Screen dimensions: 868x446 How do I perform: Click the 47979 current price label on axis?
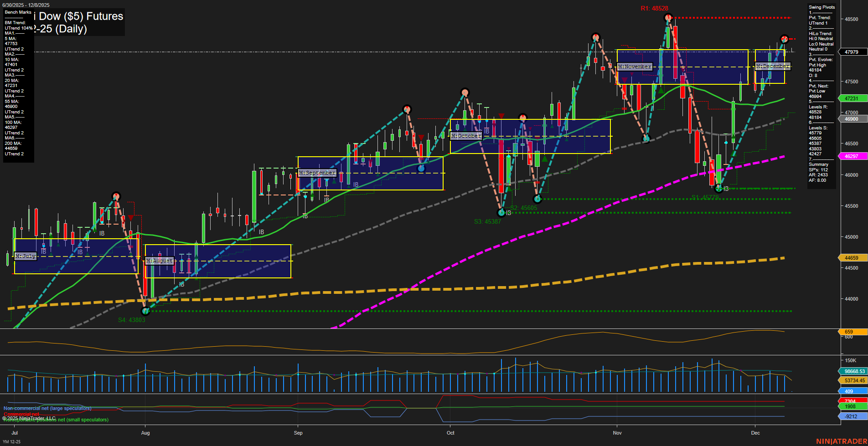(851, 51)
